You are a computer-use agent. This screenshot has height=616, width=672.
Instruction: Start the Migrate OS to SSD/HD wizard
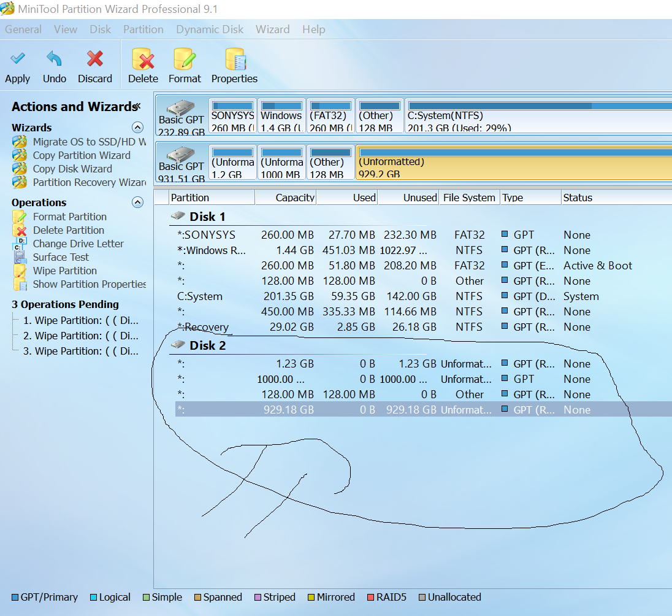[80, 142]
